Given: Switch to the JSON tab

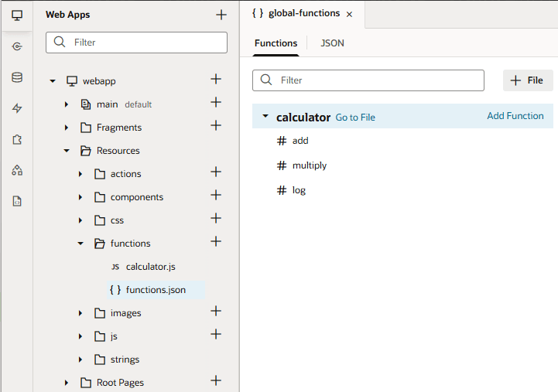Looking at the screenshot, I should tap(333, 43).
